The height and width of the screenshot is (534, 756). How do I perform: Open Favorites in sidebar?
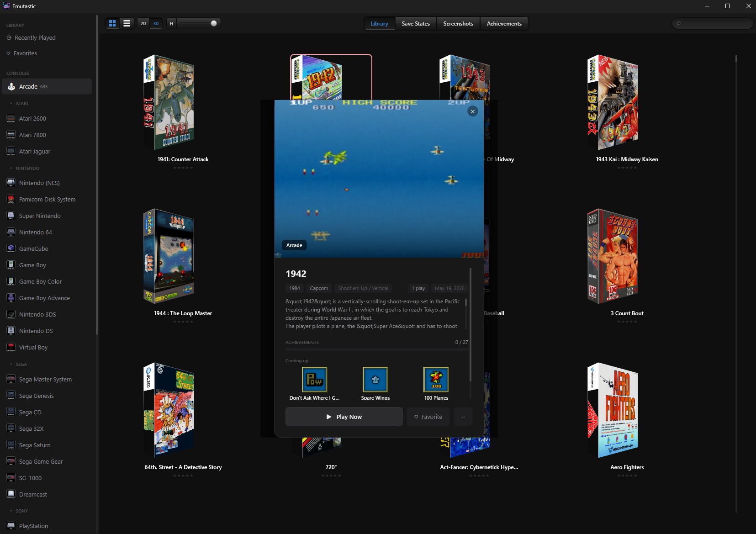click(47, 53)
